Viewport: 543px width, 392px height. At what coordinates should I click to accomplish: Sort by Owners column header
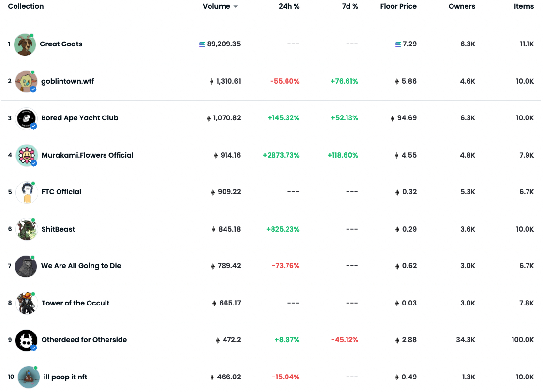[x=462, y=6]
